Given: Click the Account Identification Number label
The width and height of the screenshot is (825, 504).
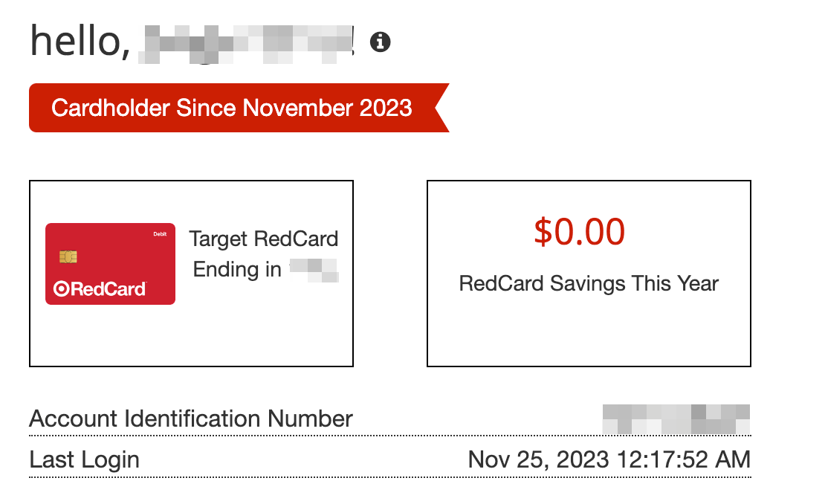Looking at the screenshot, I should (191, 419).
